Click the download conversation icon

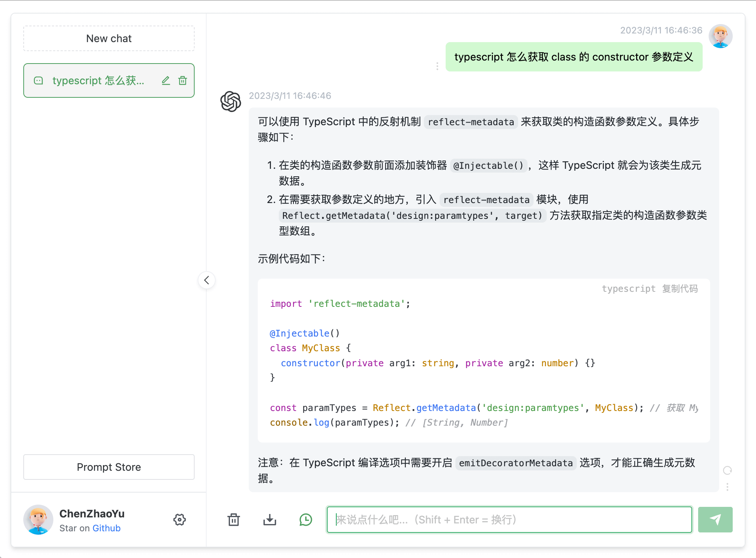pos(269,519)
